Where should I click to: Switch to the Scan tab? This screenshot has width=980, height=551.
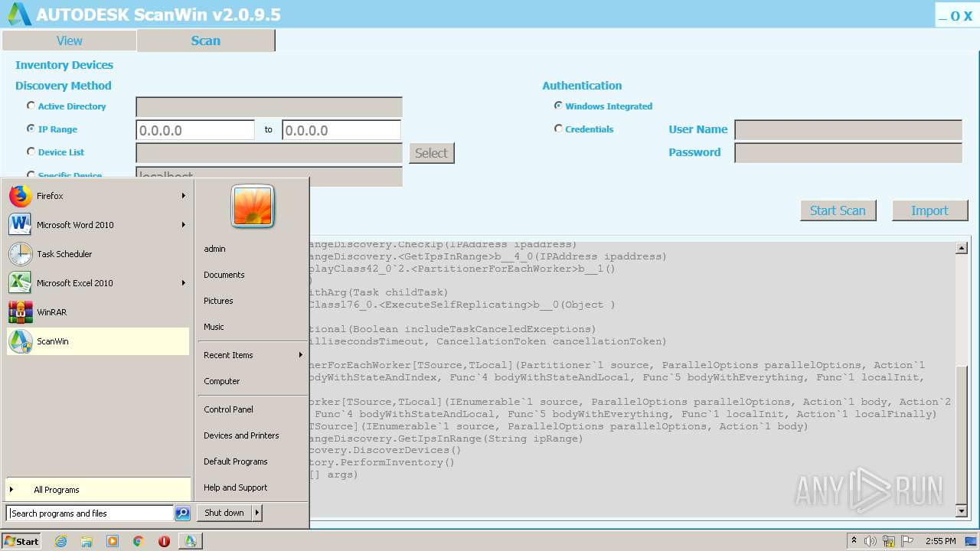click(205, 41)
